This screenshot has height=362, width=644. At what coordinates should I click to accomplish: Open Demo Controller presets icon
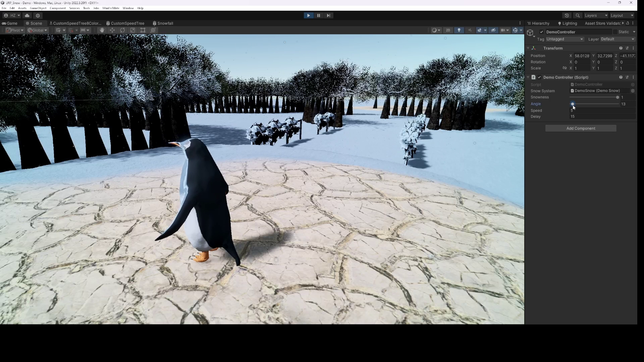coord(627,77)
